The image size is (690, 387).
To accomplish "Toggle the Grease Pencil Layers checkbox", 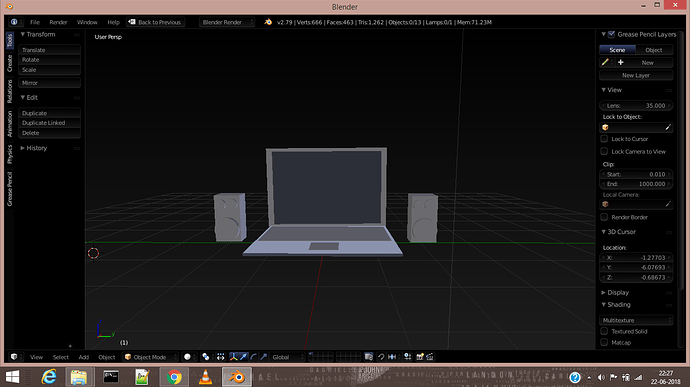I will click(x=611, y=34).
